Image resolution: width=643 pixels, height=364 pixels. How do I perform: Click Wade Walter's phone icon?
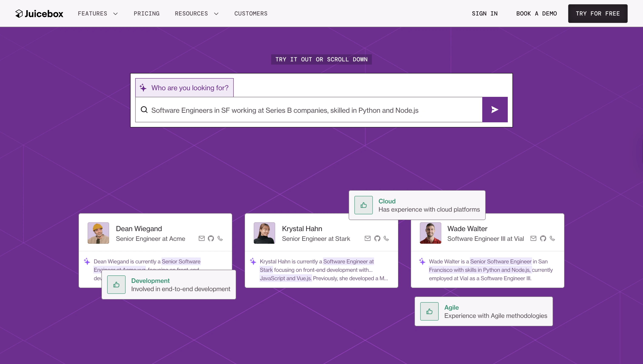coord(552,238)
